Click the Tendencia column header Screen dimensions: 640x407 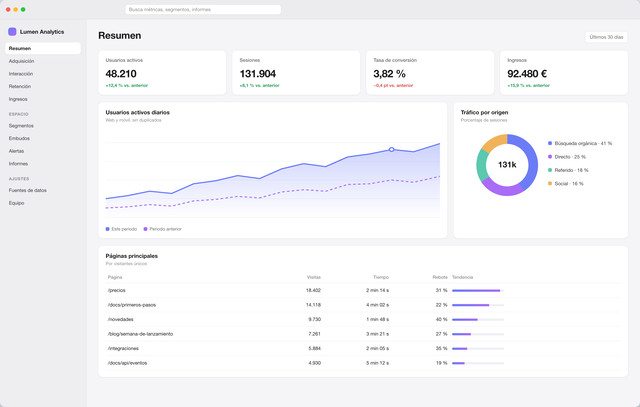click(462, 277)
